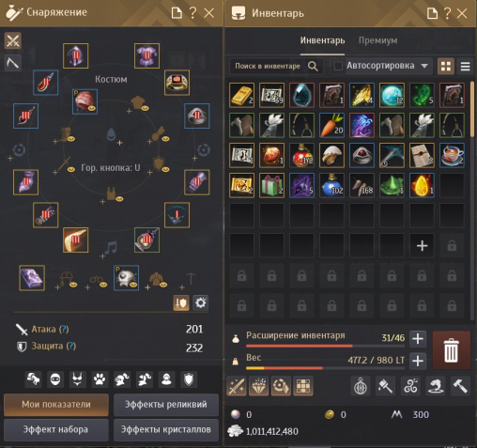Click the paw print pet icon
Viewport: 477px width, 448px height.
pyautogui.click(x=100, y=379)
